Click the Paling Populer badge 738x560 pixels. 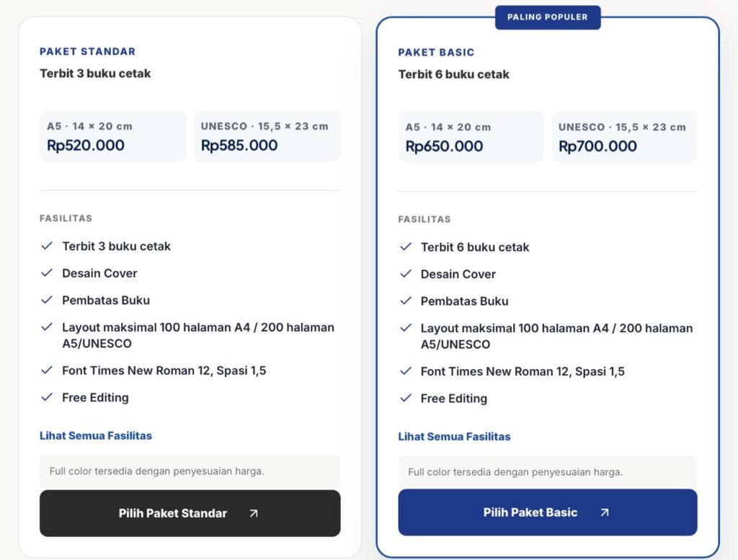(548, 17)
